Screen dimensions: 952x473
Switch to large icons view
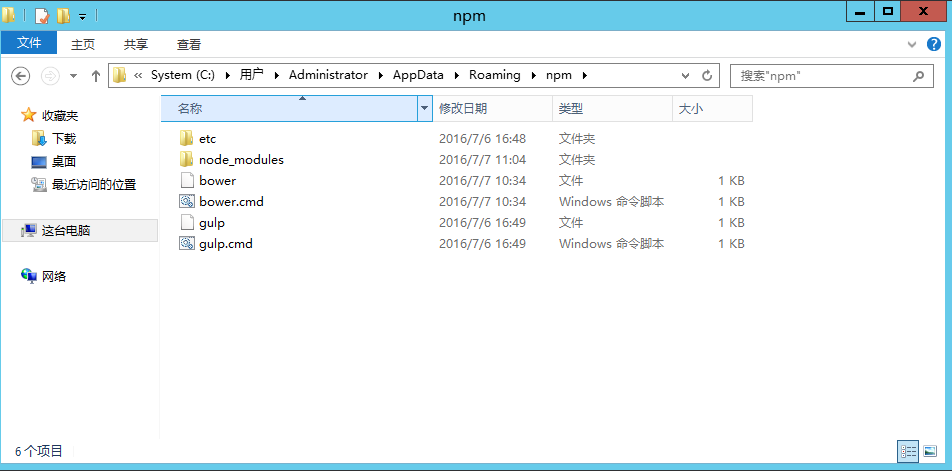point(930,452)
